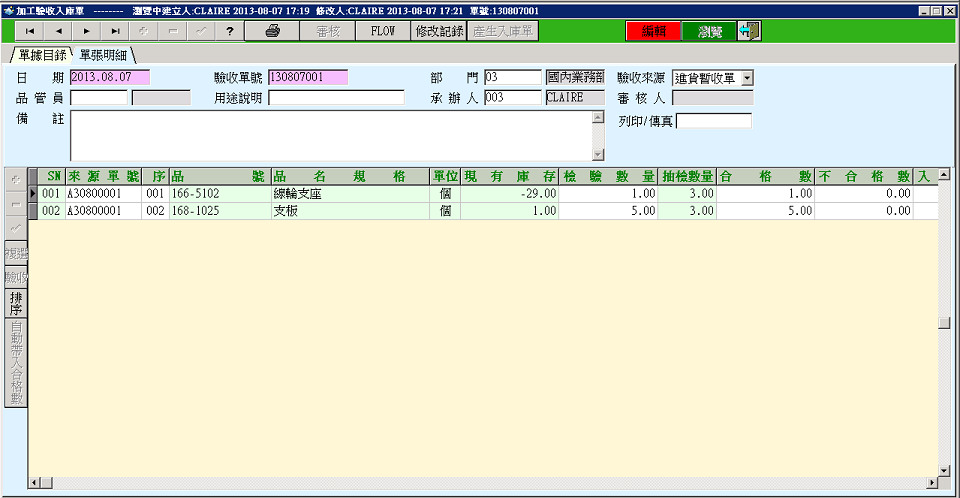Exit via the door icon

tap(748, 31)
